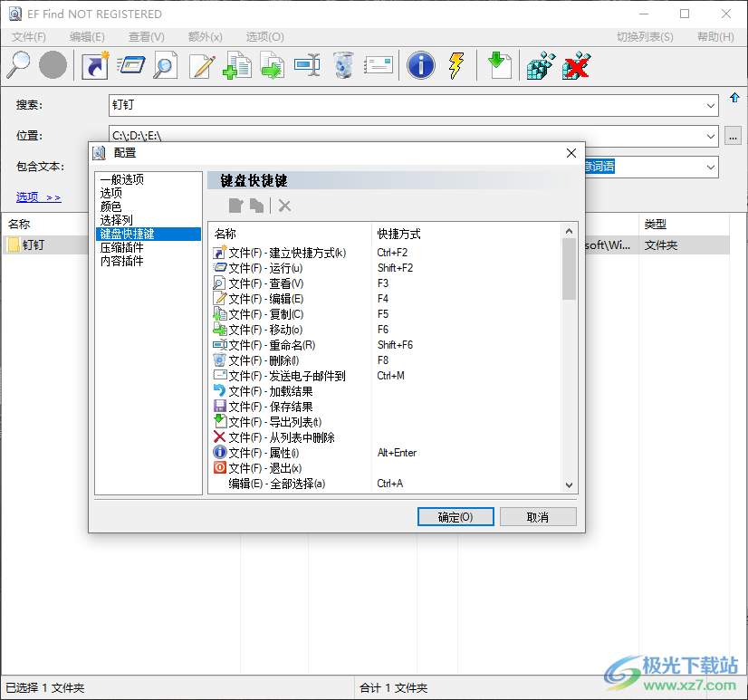748x700 pixels.
Task: Click the edit pencil toolbar icon
Action: [x=202, y=65]
